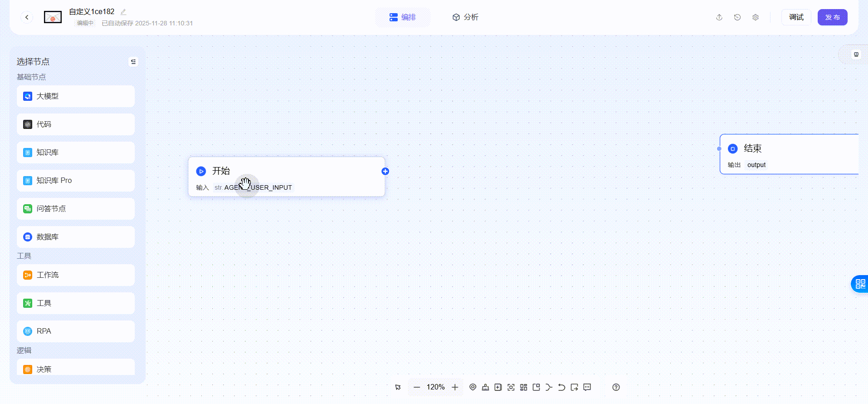Select the pointer cursor mode tool
This screenshot has width=868, height=404.
pos(398,387)
